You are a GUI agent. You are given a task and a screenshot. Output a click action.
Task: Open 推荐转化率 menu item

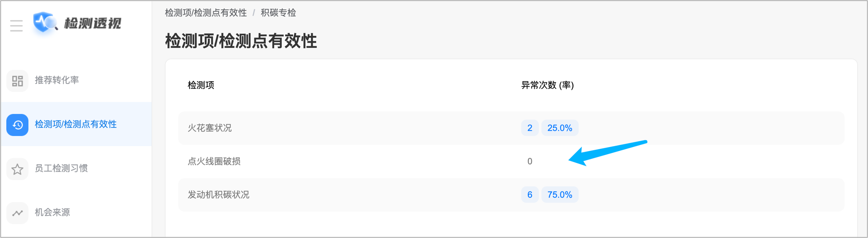[x=57, y=80]
